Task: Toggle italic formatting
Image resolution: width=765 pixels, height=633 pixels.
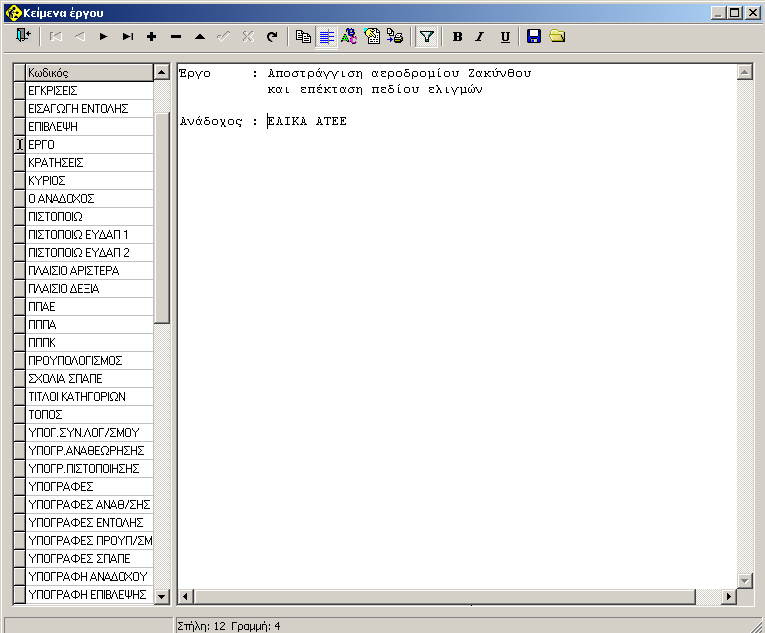Action: (480, 37)
